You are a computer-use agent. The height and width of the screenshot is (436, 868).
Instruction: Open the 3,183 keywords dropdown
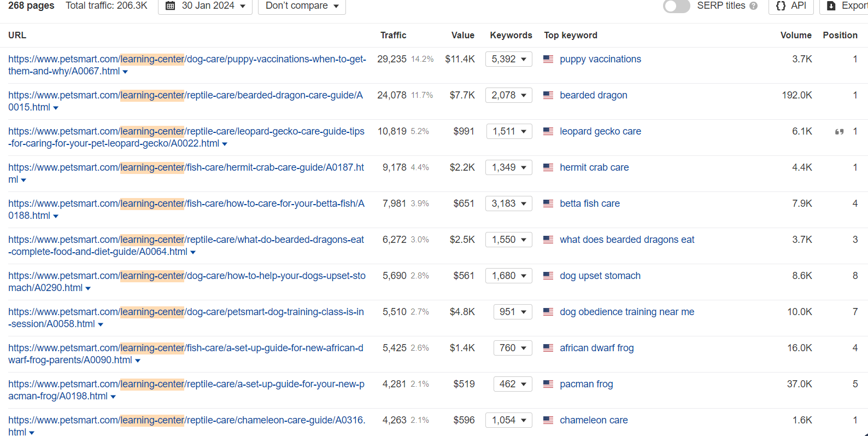[x=509, y=204]
